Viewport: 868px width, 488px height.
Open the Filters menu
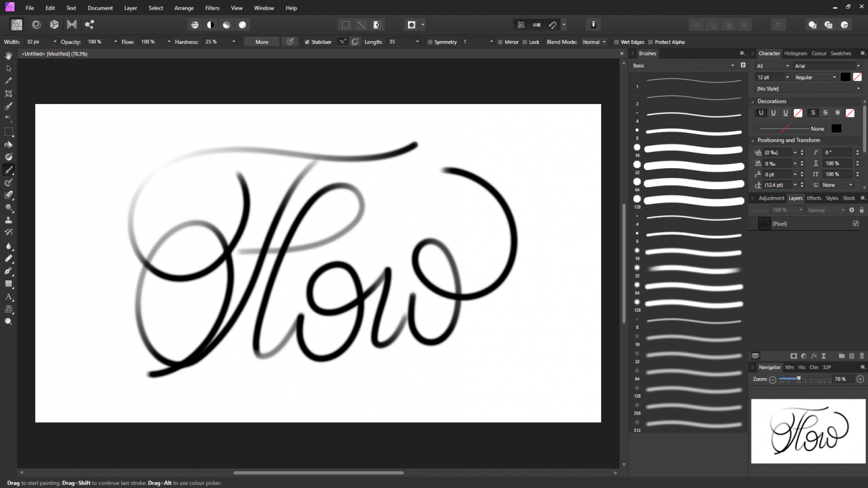[212, 8]
